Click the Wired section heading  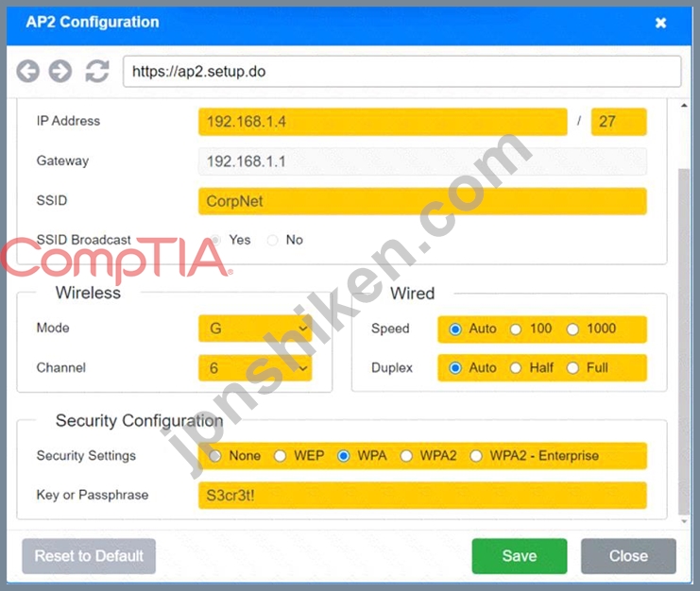(412, 294)
